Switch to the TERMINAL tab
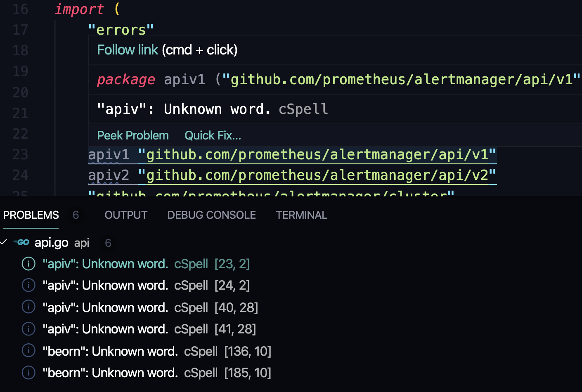582x392 pixels. [301, 215]
